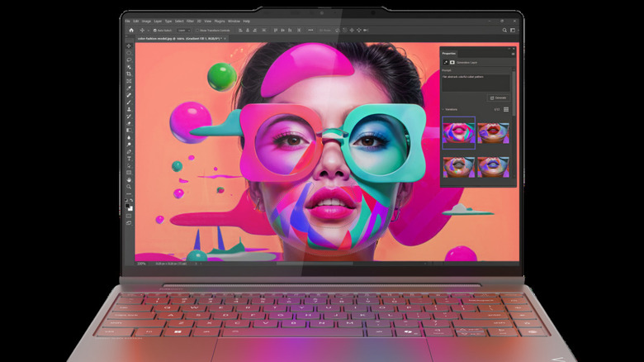The height and width of the screenshot is (362, 644).
Task: Open the Plugins menu
Action: click(x=220, y=21)
